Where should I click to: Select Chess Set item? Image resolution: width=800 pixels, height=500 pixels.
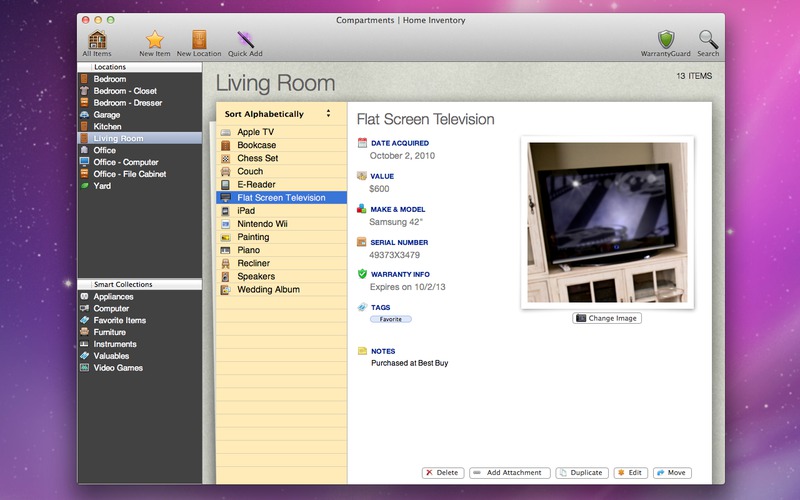point(282,158)
